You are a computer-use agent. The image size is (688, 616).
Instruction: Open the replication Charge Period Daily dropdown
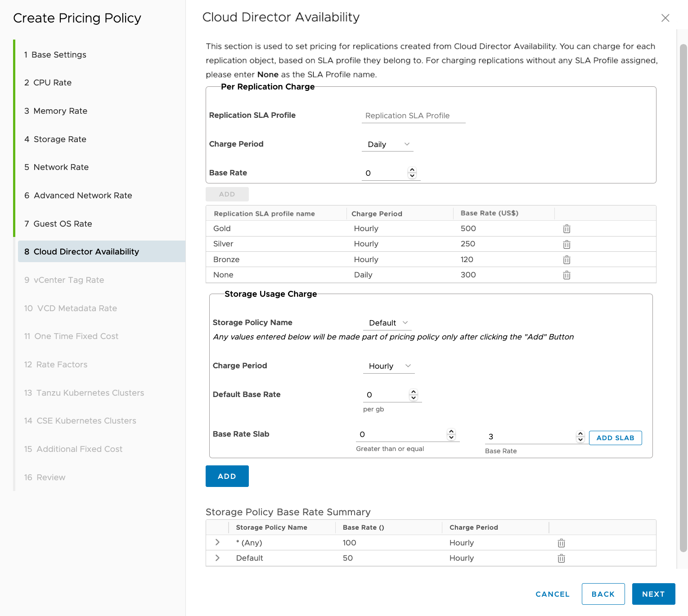click(388, 144)
